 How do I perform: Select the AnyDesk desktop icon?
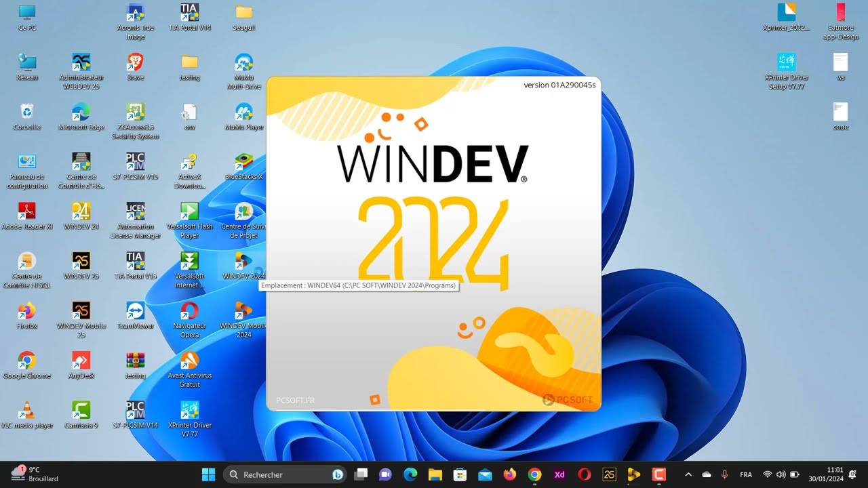(x=81, y=365)
